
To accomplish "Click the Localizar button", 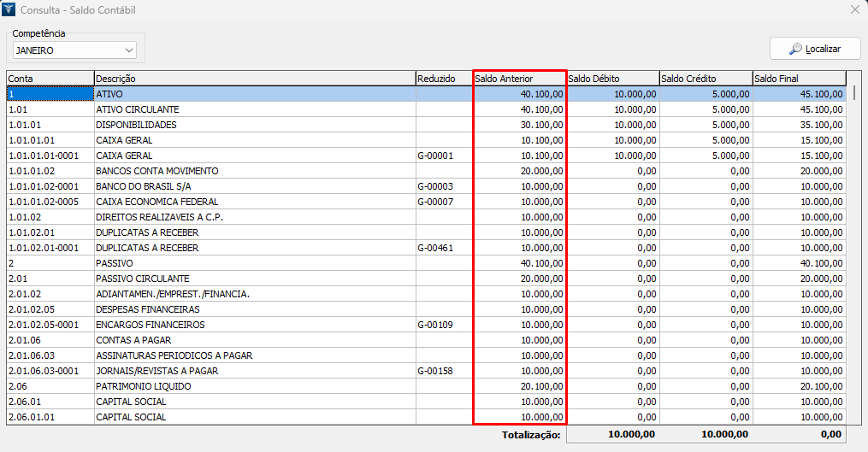I will 814,50.
